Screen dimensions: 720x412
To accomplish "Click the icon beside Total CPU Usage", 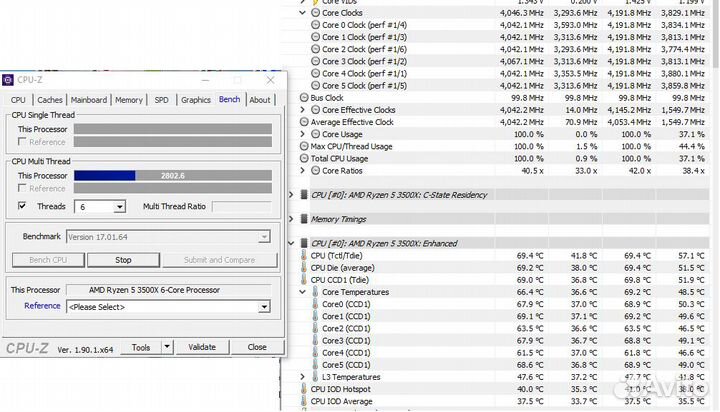I will tap(304, 158).
